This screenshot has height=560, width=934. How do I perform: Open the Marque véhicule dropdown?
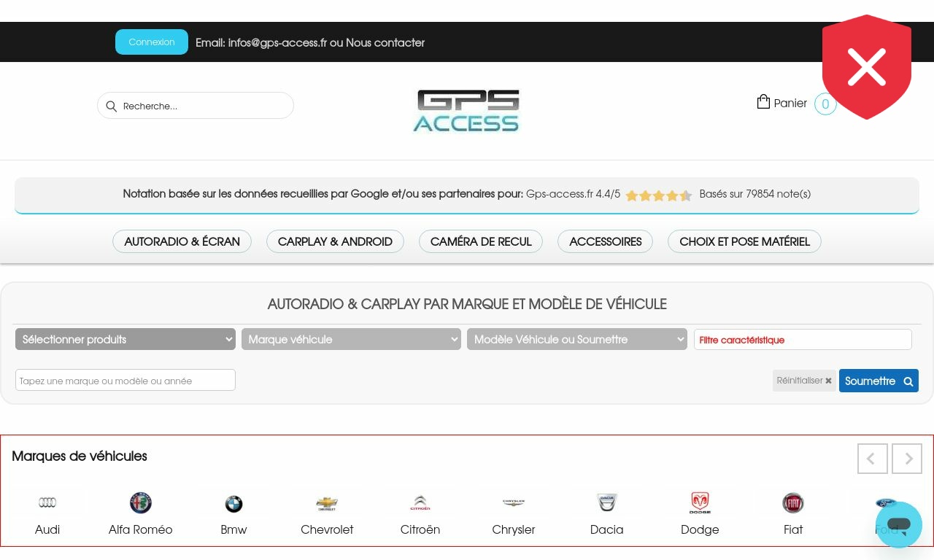coord(351,339)
